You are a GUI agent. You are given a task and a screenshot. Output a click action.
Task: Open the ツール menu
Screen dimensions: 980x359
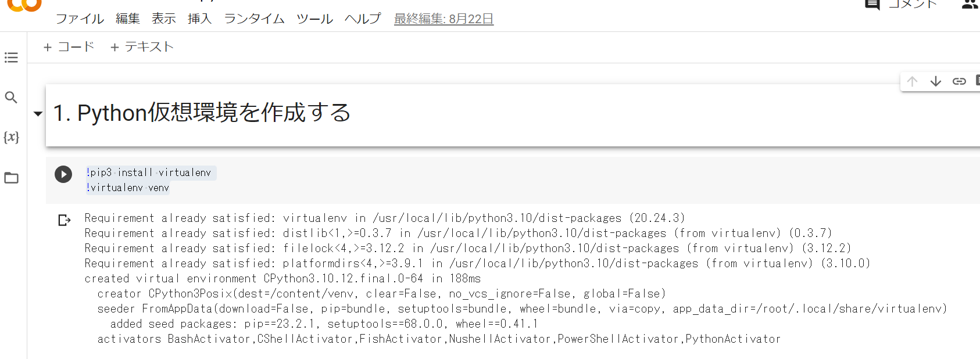[x=314, y=19]
